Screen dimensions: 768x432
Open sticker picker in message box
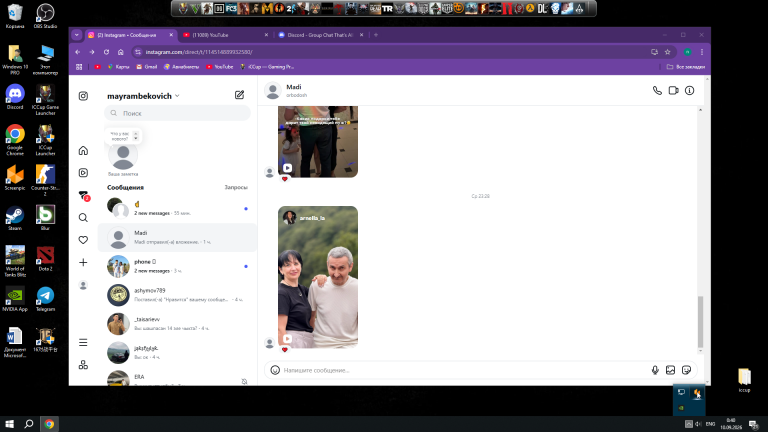[686, 370]
